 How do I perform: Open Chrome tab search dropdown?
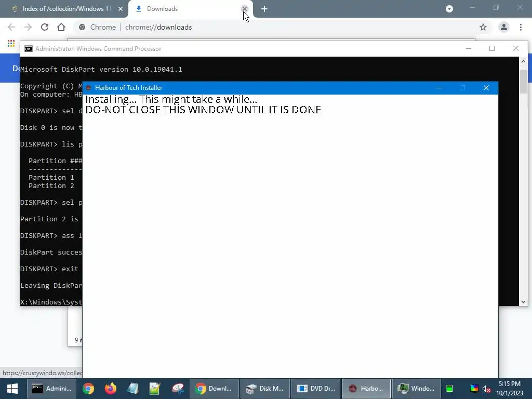pos(449,9)
